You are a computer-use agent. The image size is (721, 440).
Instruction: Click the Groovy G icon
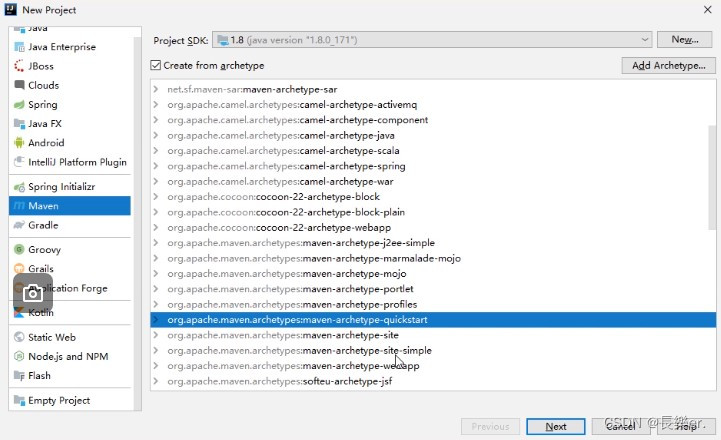[x=19, y=249]
